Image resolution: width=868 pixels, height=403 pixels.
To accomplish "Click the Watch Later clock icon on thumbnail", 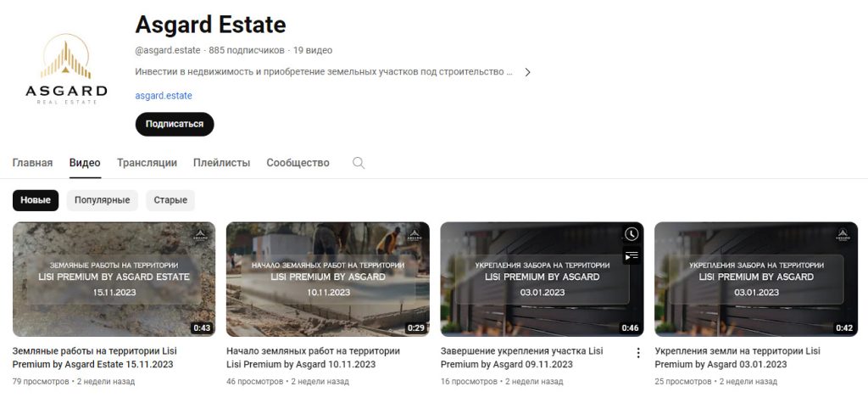I will 632,234.
